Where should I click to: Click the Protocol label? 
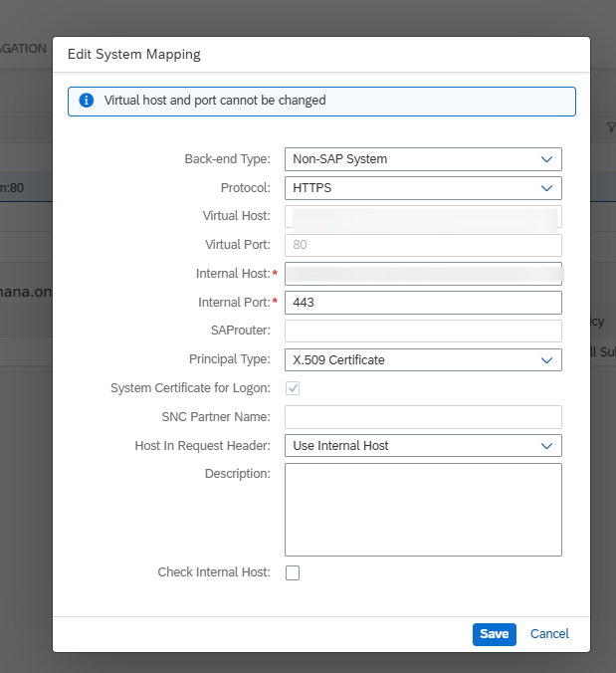pos(246,188)
